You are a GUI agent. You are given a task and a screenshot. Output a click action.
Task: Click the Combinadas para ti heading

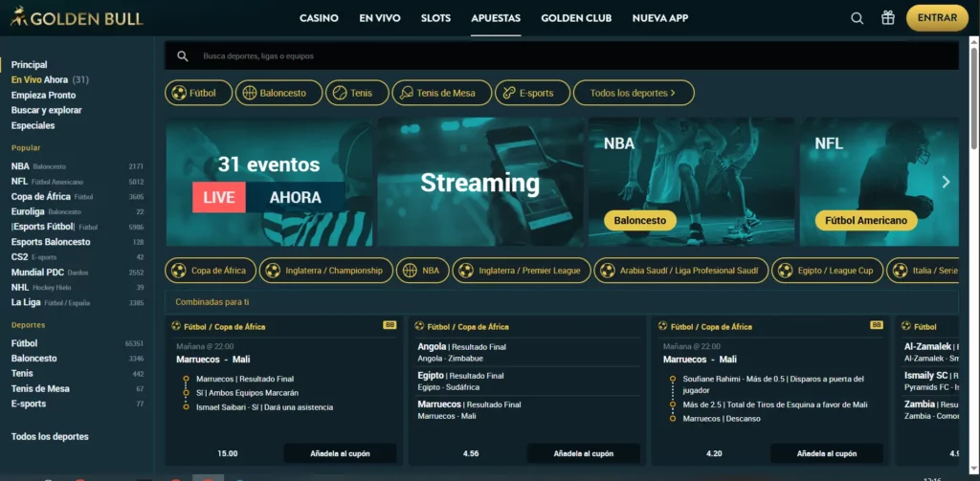[x=212, y=302]
